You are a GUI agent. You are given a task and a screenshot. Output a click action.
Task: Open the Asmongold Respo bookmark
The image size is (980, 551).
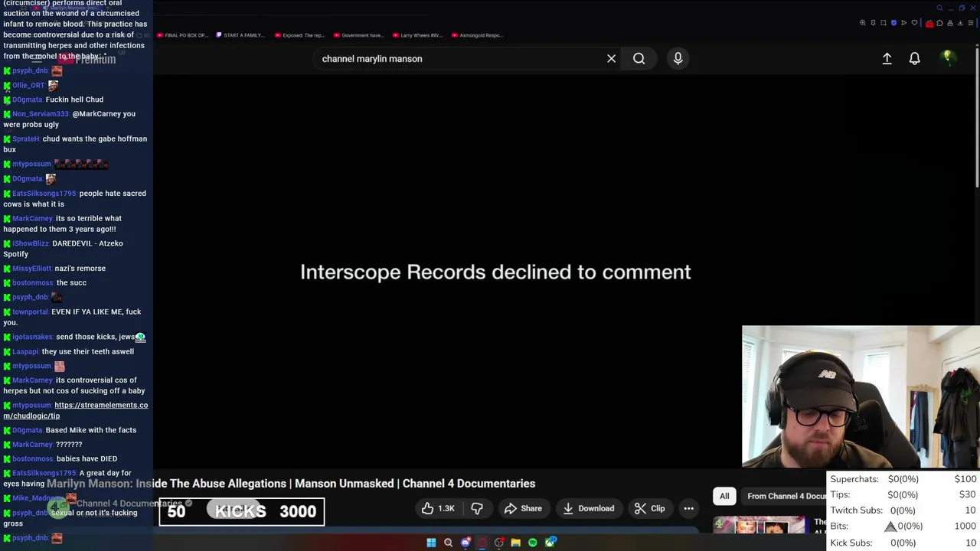pyautogui.click(x=477, y=35)
